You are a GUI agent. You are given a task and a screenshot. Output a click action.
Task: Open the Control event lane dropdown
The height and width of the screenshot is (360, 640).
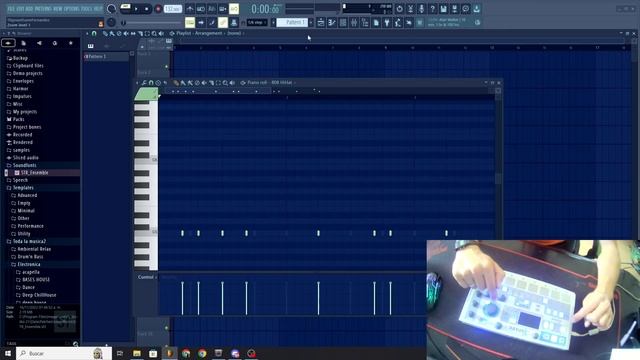tap(147, 277)
